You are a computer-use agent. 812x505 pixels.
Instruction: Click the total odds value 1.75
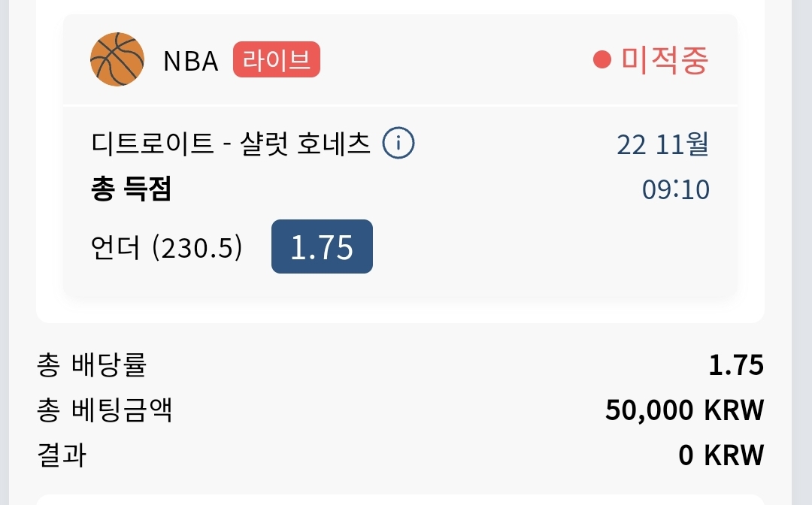(x=736, y=365)
